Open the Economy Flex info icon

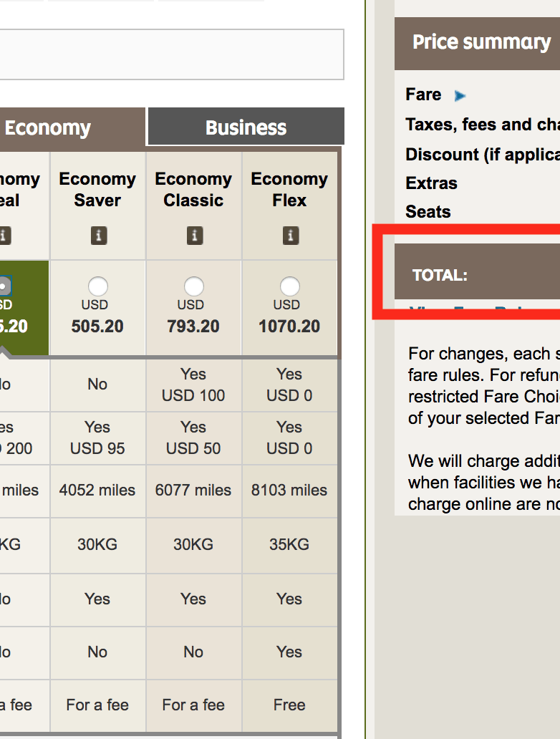click(289, 235)
